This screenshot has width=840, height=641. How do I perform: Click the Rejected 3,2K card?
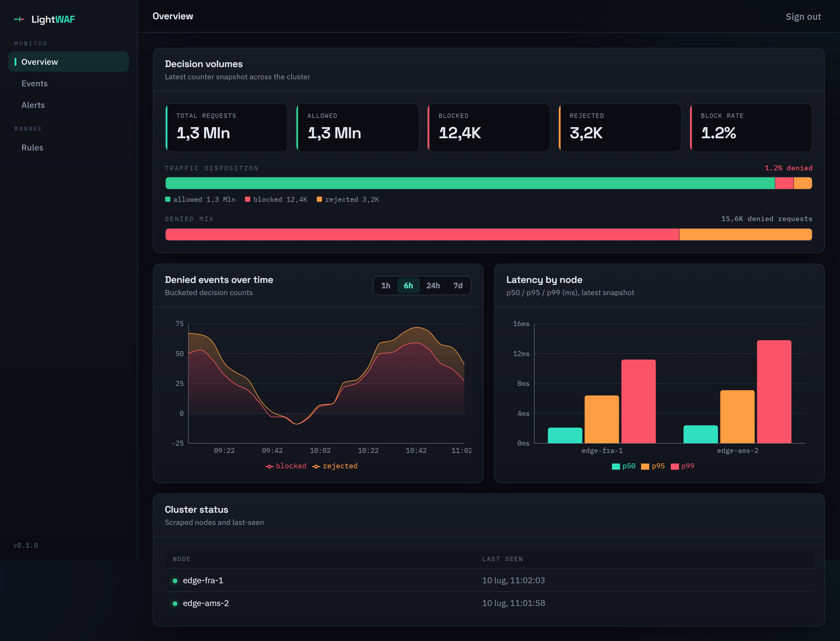[620, 128]
